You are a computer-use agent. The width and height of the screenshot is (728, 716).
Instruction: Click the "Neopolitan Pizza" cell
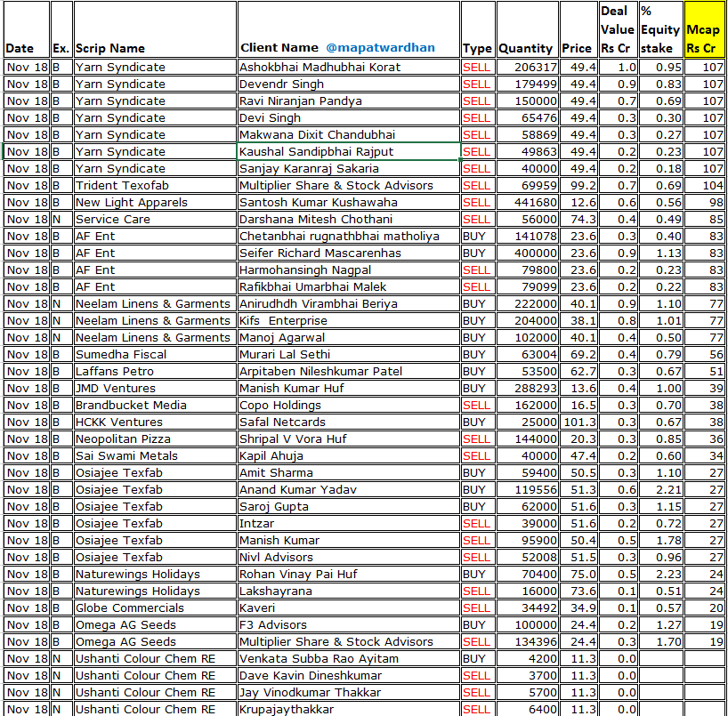(155, 439)
